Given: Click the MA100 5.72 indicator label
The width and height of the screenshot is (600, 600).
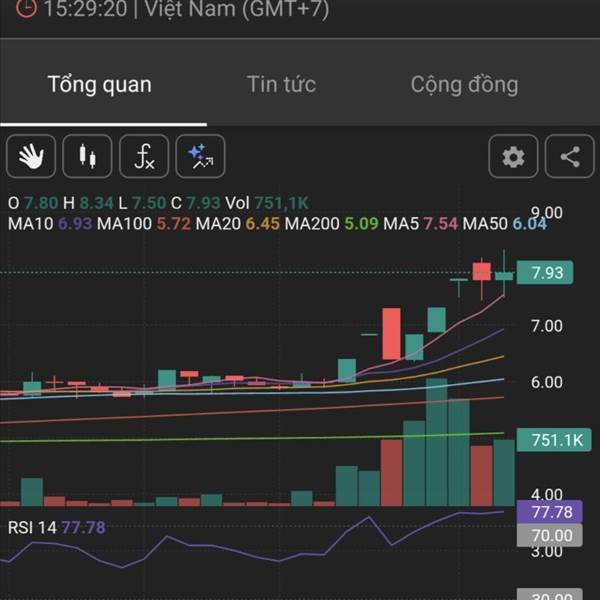Looking at the screenshot, I should pyautogui.click(x=143, y=223).
